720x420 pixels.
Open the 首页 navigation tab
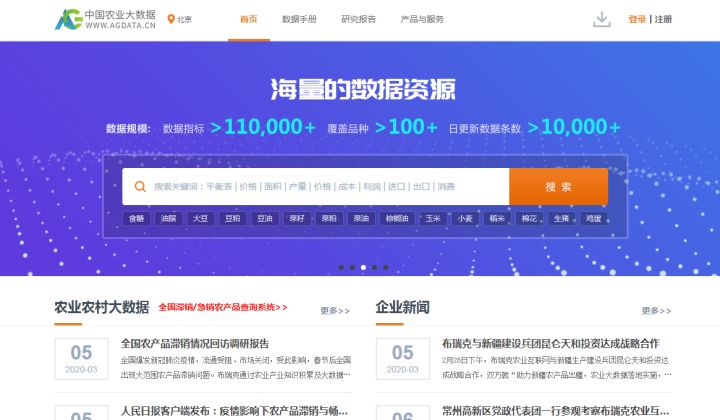tap(249, 19)
